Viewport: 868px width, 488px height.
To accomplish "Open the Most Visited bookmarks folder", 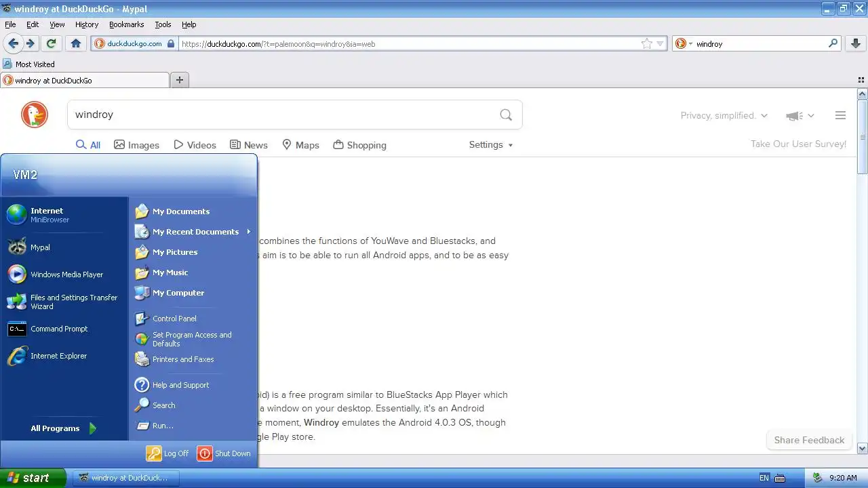I will (x=29, y=64).
